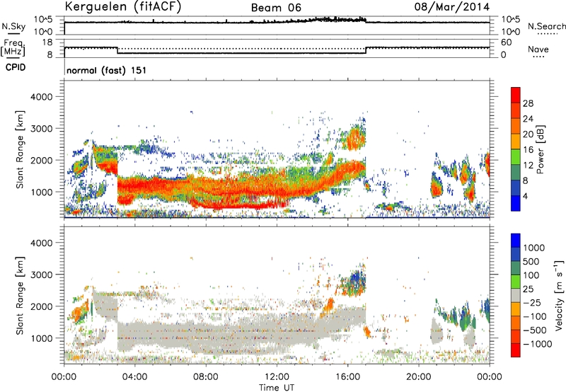Click the blue bottom of the power colorbar
The image size is (566, 392).
click(x=516, y=203)
